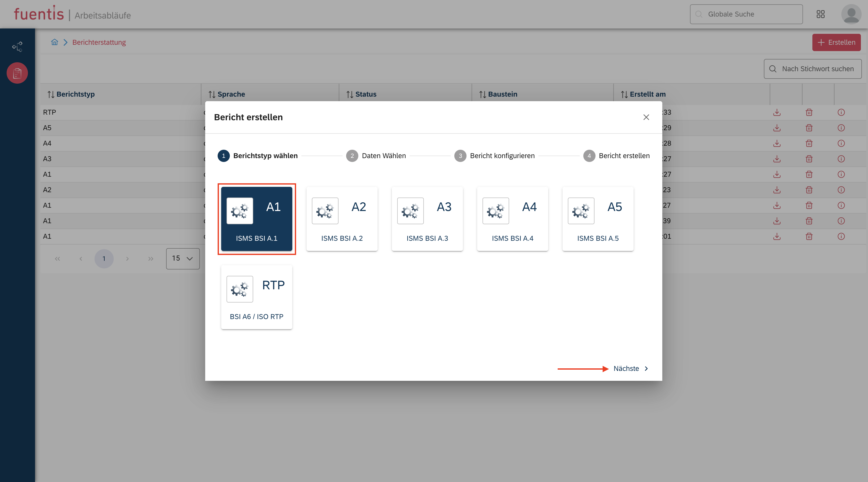
Task: Select the RTP BSI A6 / ISO RTP card
Action: pos(256,297)
